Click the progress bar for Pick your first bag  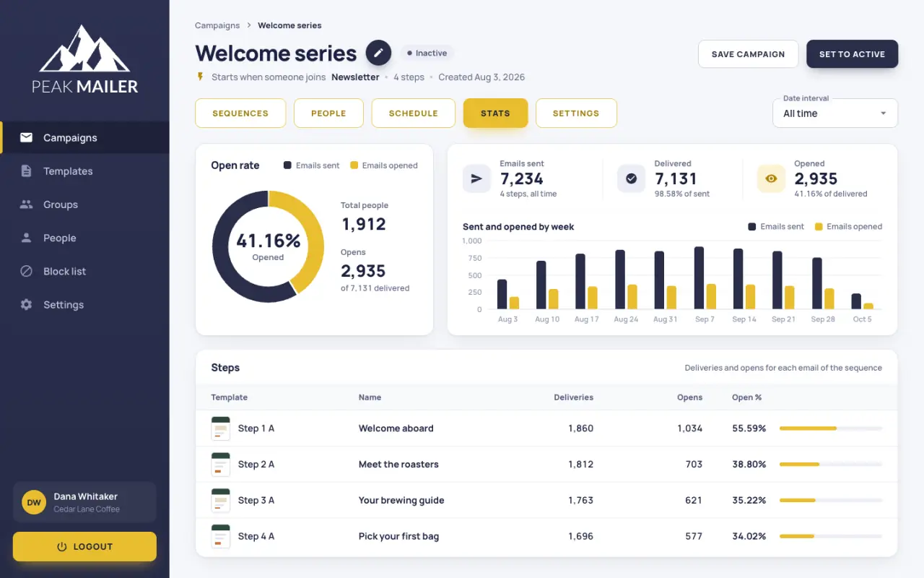pyautogui.click(x=830, y=536)
